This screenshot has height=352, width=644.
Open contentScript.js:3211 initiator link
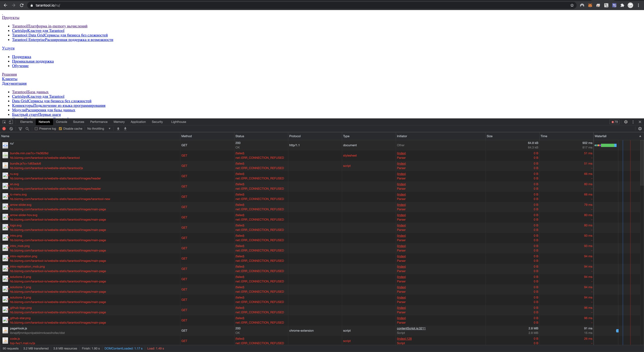[x=411, y=328]
